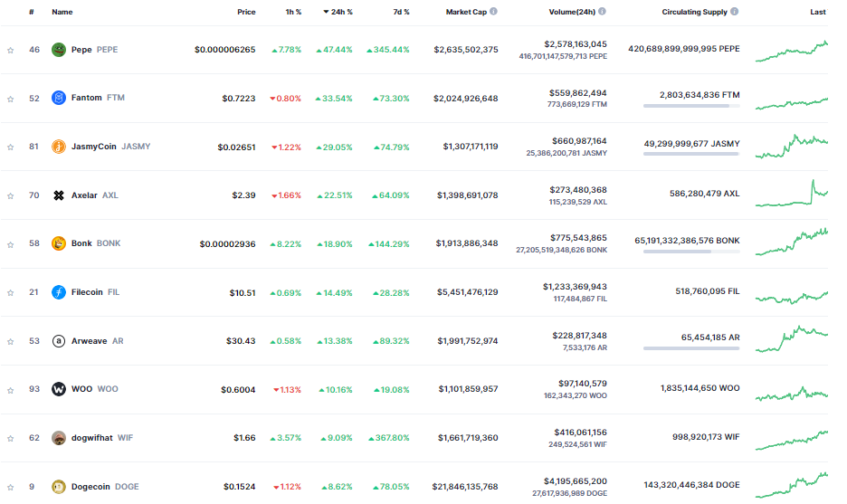Star Pepe to add to watchlist

tap(10, 51)
